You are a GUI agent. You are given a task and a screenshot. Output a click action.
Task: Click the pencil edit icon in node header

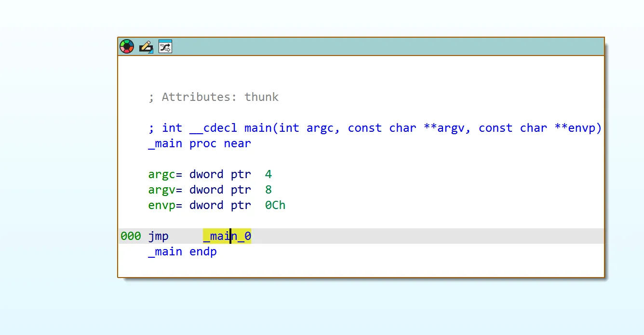click(146, 47)
